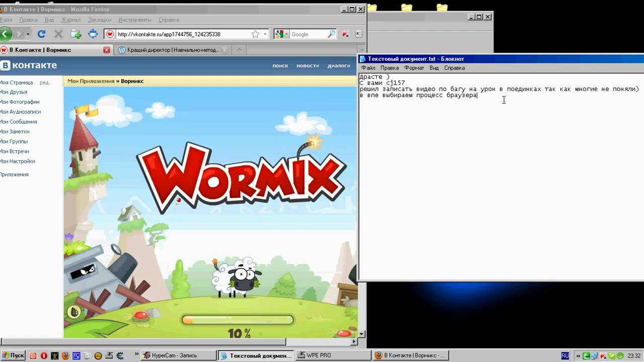The image size is (644, 362).
Task: Open Вид menu in Notepad
Action: [434, 68]
